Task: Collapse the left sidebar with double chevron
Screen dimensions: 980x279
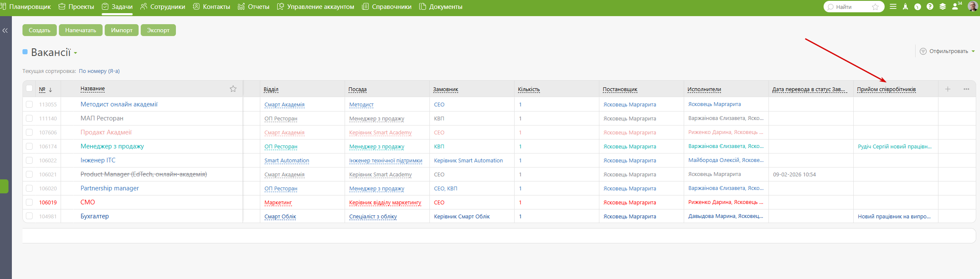Action: [x=5, y=31]
